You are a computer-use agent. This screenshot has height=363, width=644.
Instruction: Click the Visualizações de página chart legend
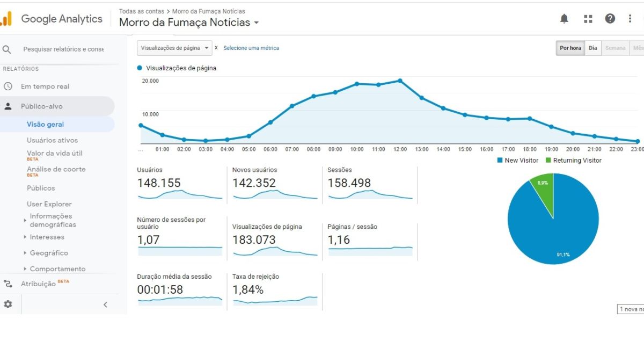pos(177,68)
